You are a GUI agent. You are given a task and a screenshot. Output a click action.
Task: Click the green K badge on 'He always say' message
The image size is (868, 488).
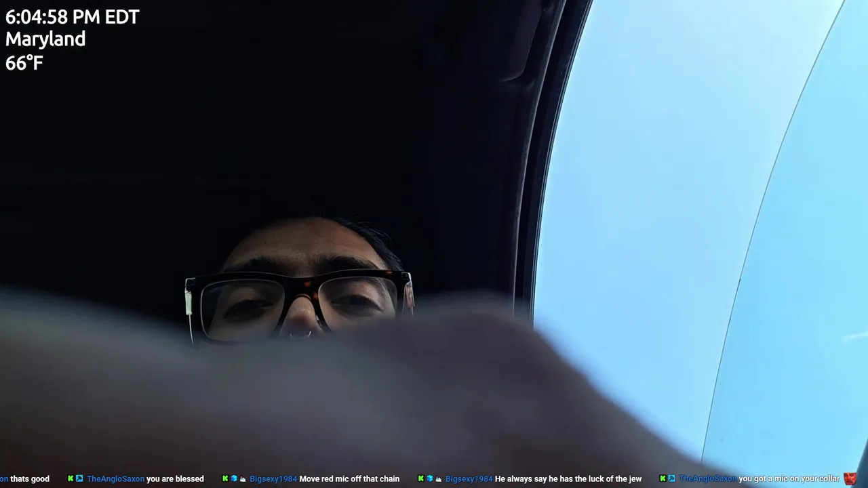421,479
